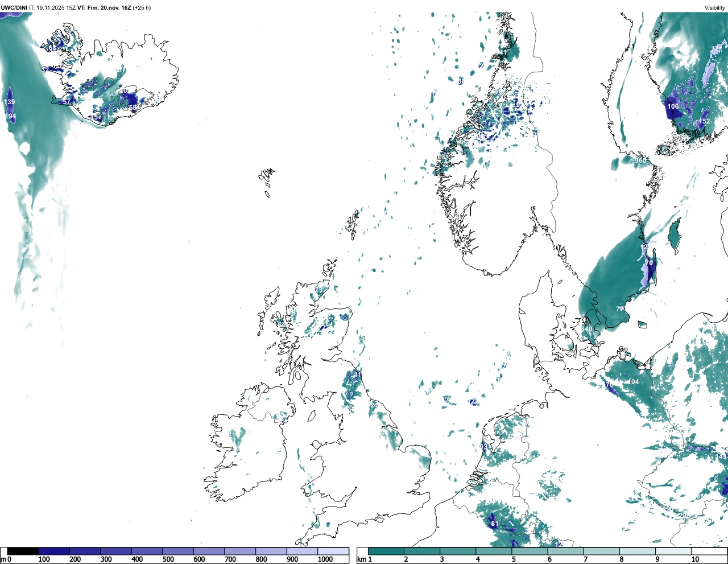The image size is (728, 564).
Task: Click the "81" value over Belgium area
Action: point(494,524)
